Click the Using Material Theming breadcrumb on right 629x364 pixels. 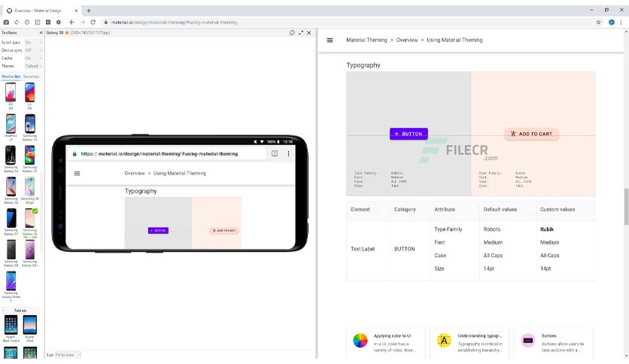[x=454, y=40]
